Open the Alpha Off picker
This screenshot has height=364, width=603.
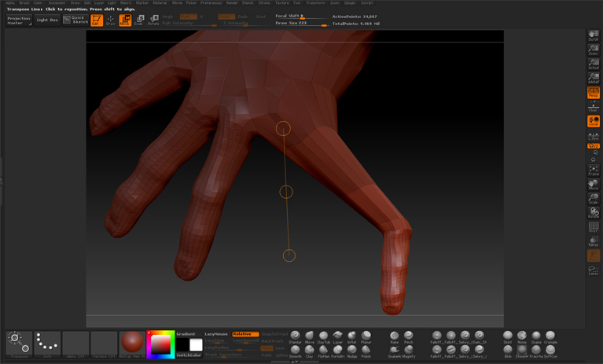75,344
